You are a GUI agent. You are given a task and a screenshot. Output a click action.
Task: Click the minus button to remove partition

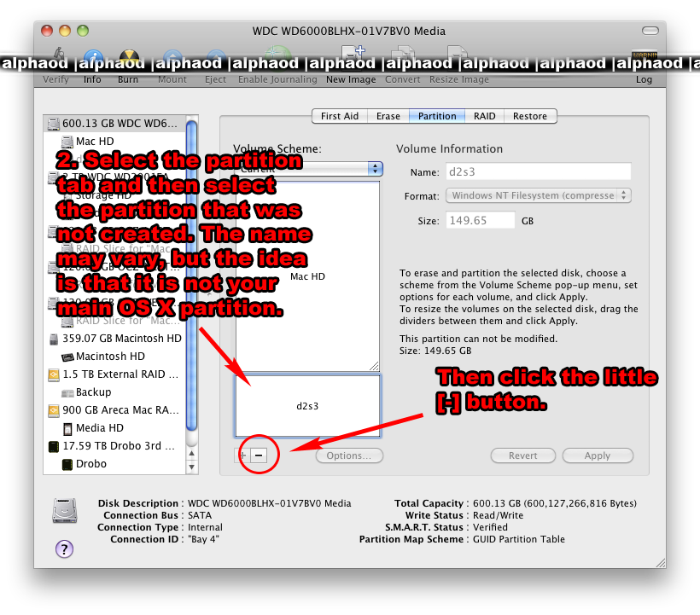(x=259, y=455)
